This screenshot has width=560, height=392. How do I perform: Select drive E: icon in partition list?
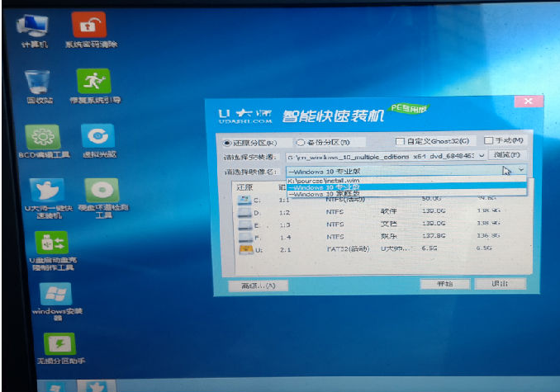(x=245, y=225)
